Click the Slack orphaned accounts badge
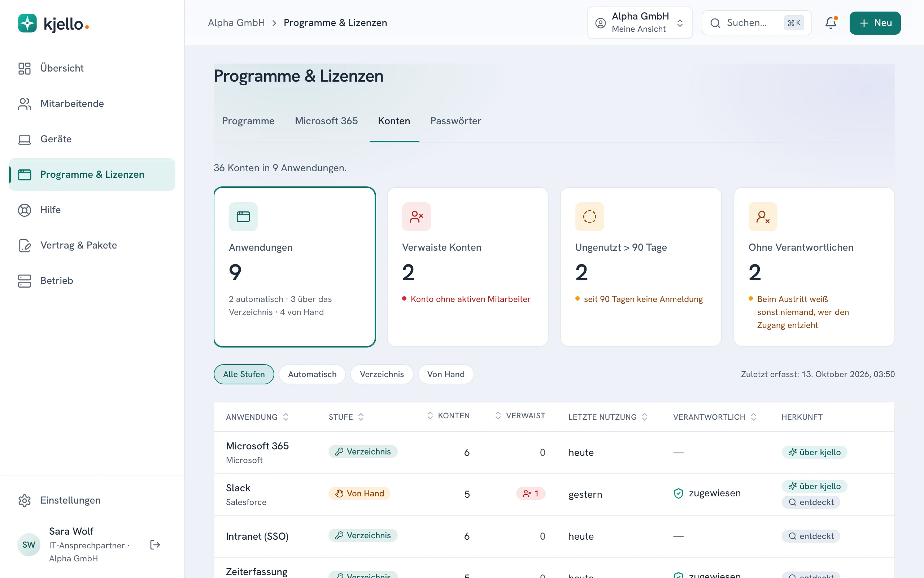The image size is (924, 578). [x=531, y=493]
